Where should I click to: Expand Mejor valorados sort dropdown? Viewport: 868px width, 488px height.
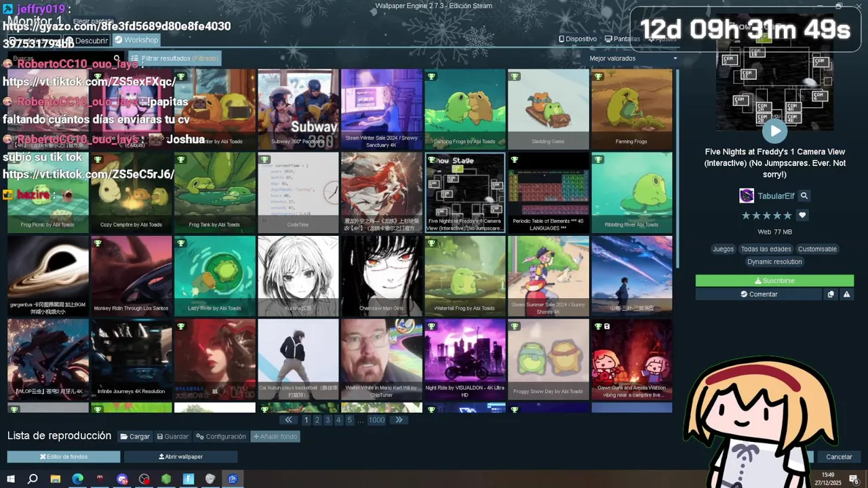point(633,58)
